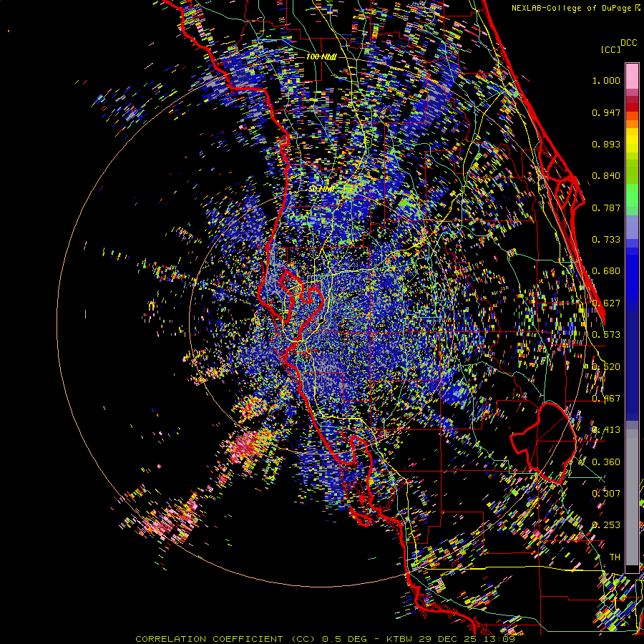Select the 0.893 scale value
This screenshot has width=644, height=644.
point(606,144)
